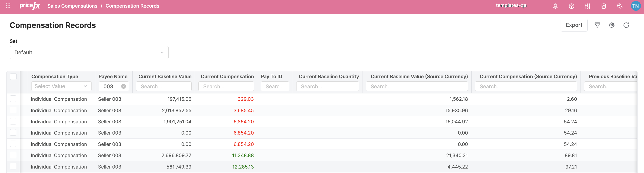This screenshot has height=173, width=644.
Task: Select the row with compensation 11,348.88
Action: pos(13,155)
